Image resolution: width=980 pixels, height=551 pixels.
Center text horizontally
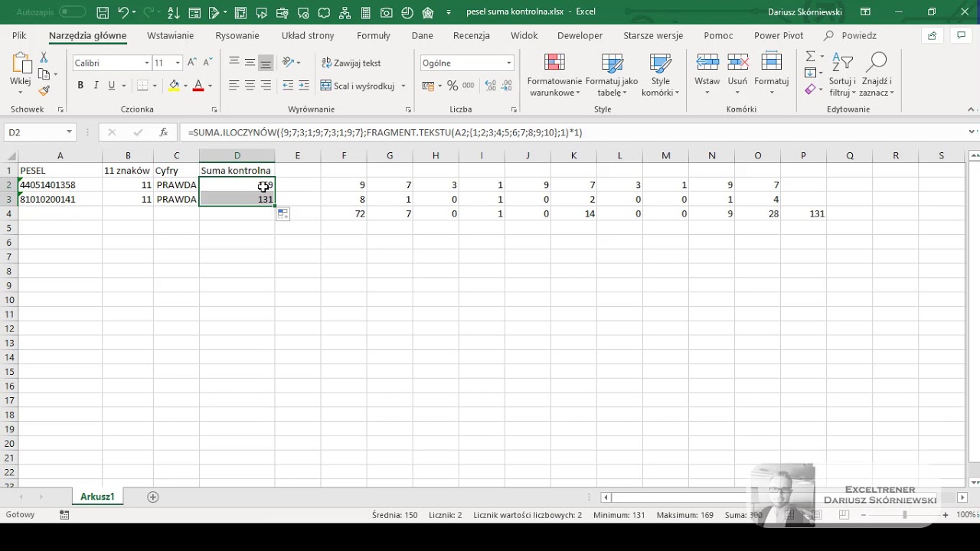pos(250,86)
